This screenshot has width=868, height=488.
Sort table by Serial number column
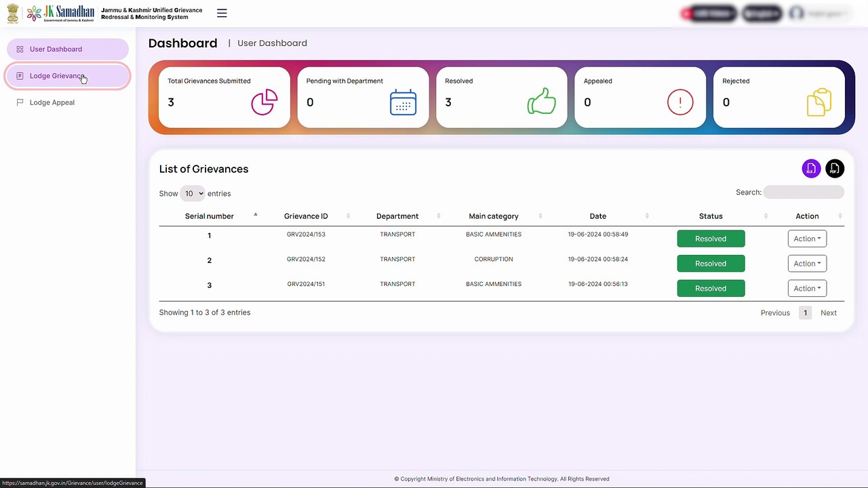(209, 216)
